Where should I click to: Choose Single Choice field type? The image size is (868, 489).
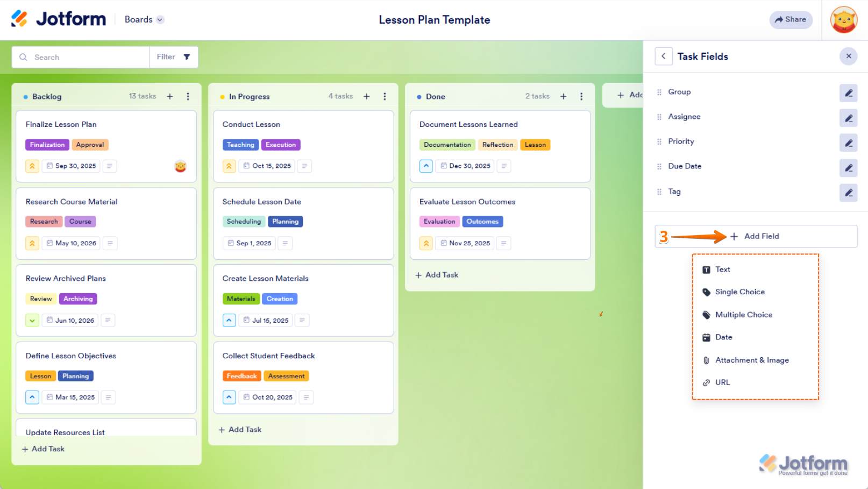739,292
